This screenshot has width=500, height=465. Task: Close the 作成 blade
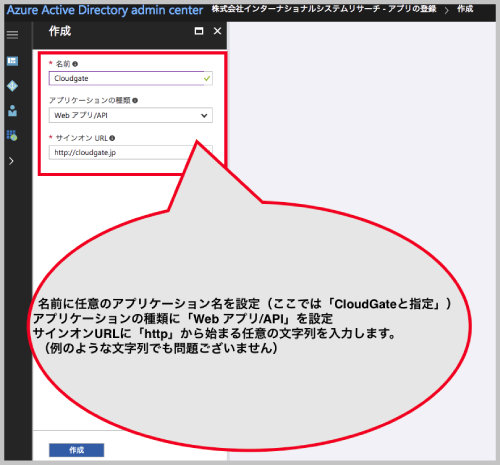point(217,31)
